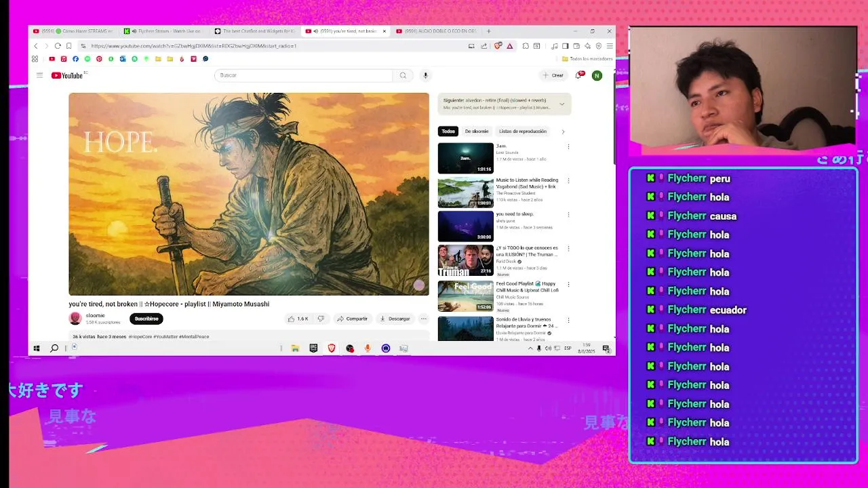Viewport: 868px width, 488px height.
Task: Open the 3am video thumbnail
Action: pos(466,158)
